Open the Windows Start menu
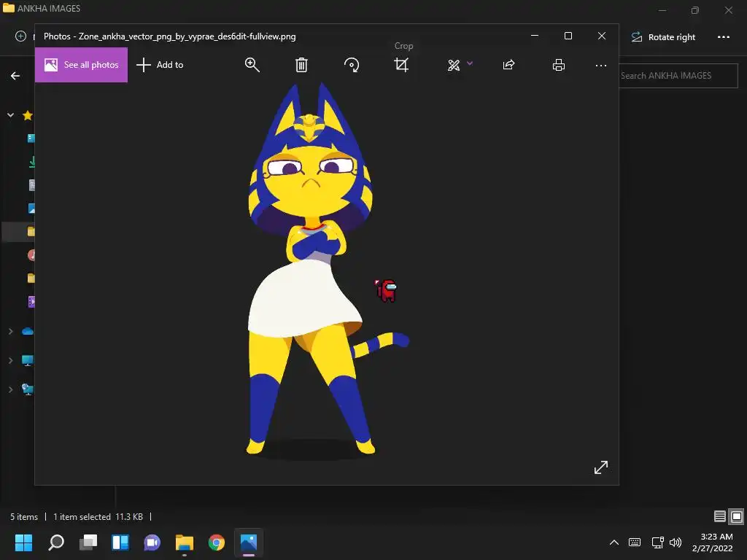747x560 pixels. [23, 542]
